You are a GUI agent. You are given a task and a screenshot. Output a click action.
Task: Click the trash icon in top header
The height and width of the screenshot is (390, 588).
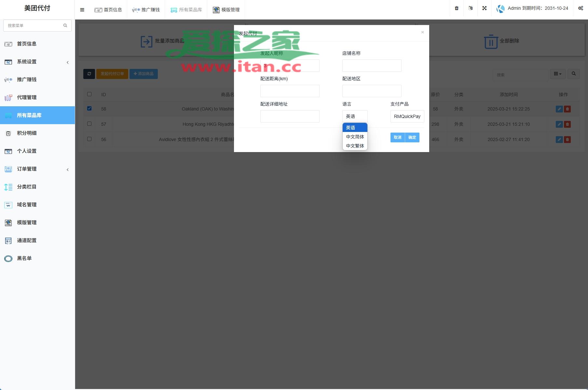click(457, 8)
